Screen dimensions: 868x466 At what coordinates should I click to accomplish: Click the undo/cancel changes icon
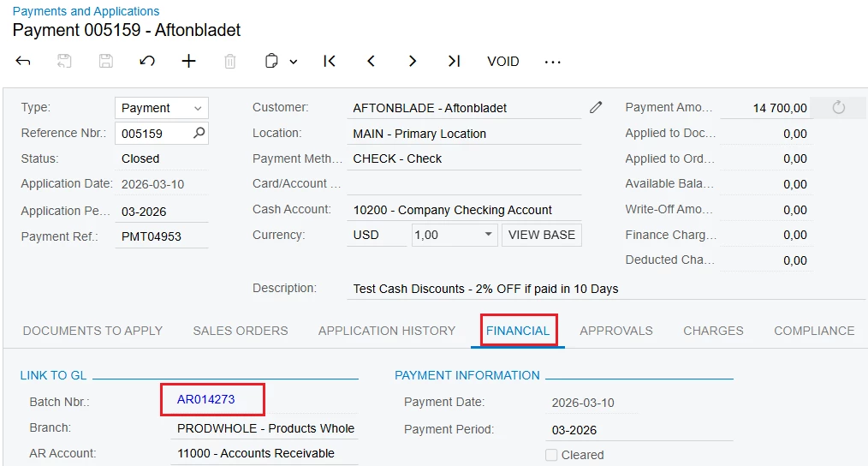point(147,61)
